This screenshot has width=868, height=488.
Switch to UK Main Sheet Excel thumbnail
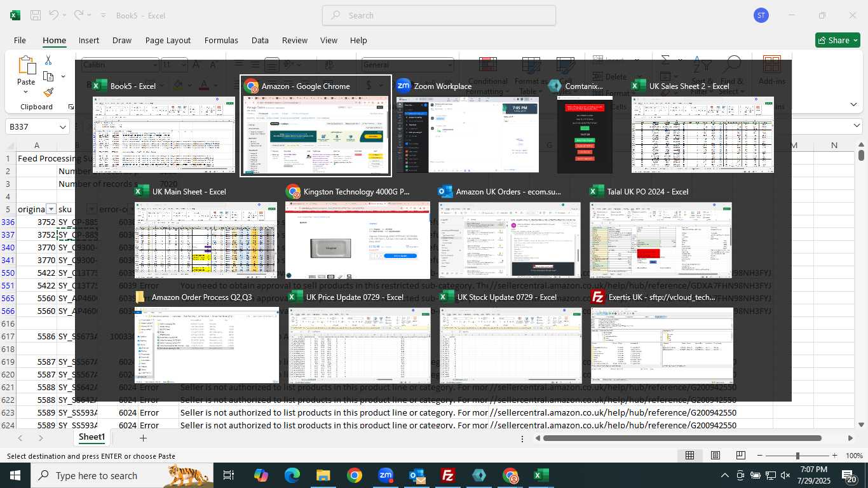pyautogui.click(x=205, y=232)
